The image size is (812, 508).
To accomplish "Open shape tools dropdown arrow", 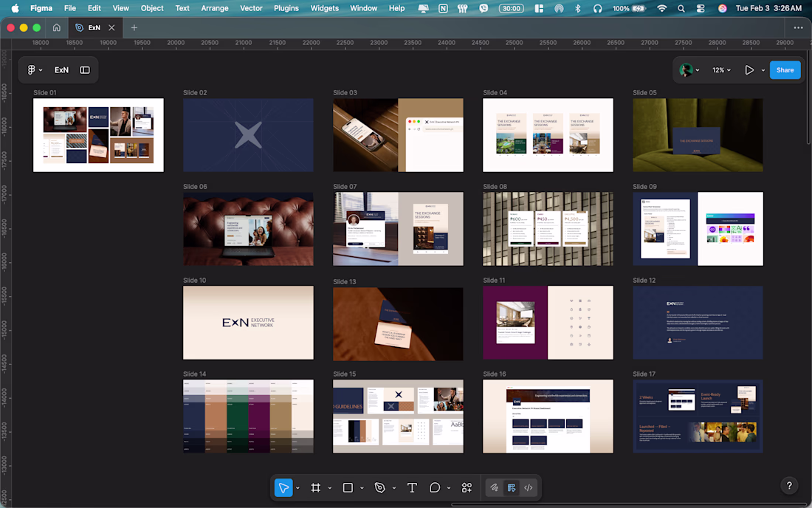I will point(362,488).
